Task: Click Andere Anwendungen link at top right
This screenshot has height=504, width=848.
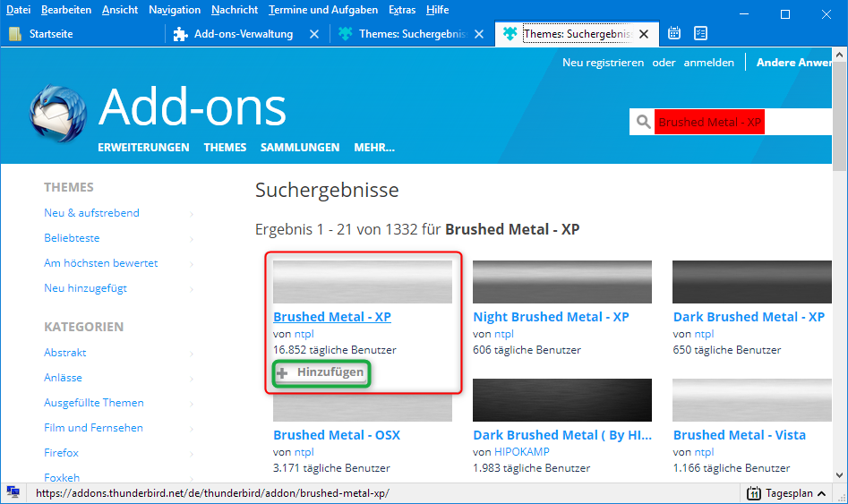Action: click(x=794, y=63)
